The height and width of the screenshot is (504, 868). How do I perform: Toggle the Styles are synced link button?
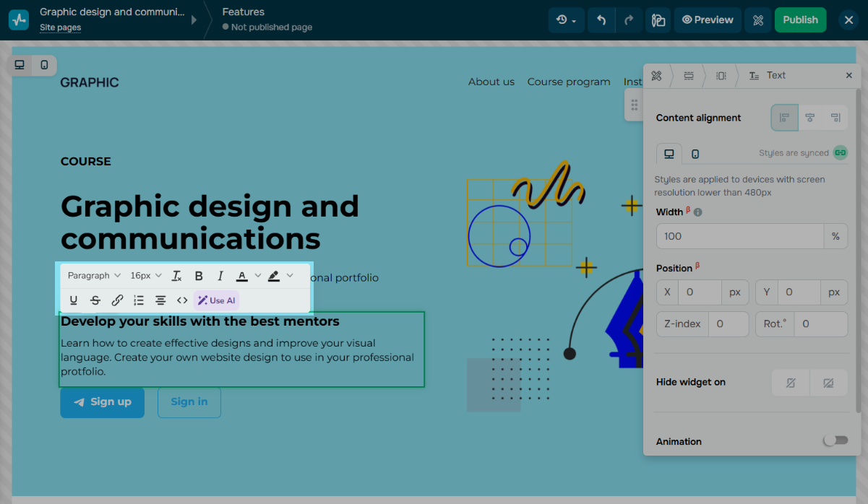click(x=840, y=153)
